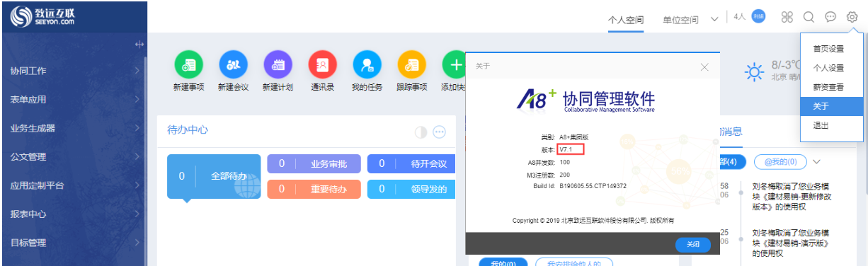Select 个人设置 from the settings menu

832,68
